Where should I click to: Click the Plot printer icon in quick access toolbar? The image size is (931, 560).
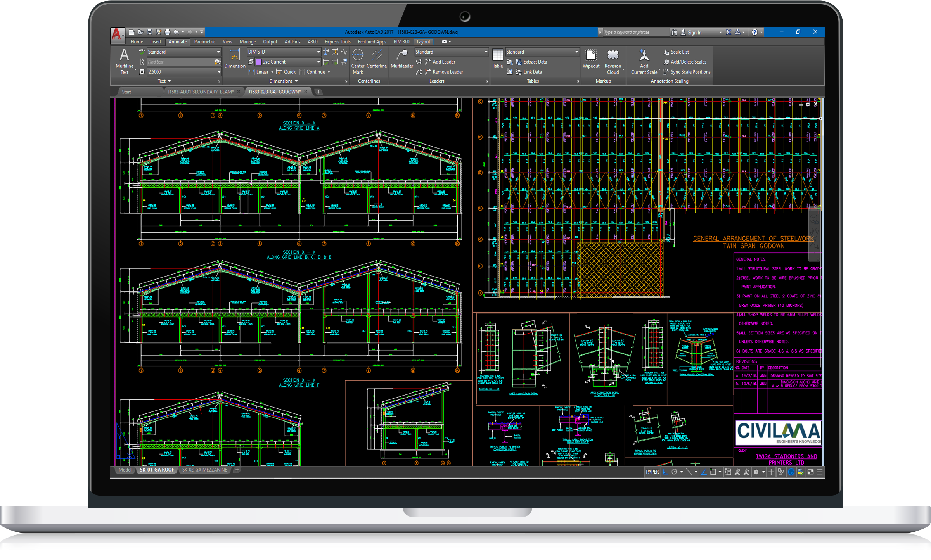tap(167, 32)
